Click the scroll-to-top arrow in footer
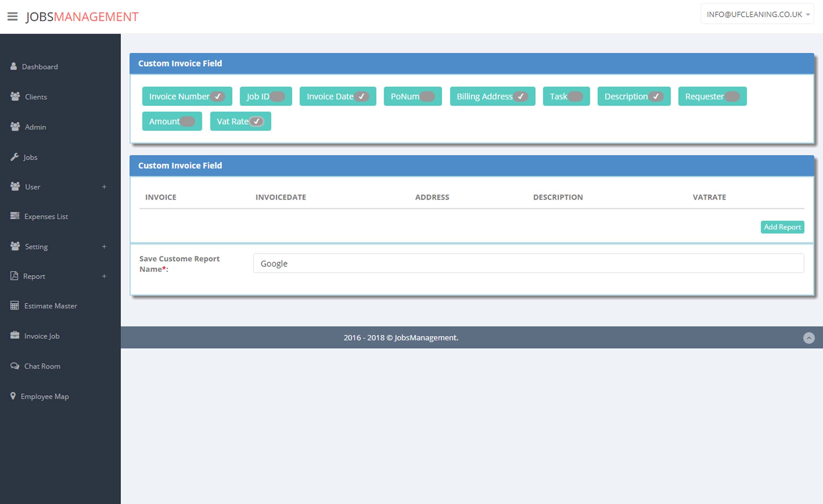The width and height of the screenshot is (823, 504). [809, 338]
